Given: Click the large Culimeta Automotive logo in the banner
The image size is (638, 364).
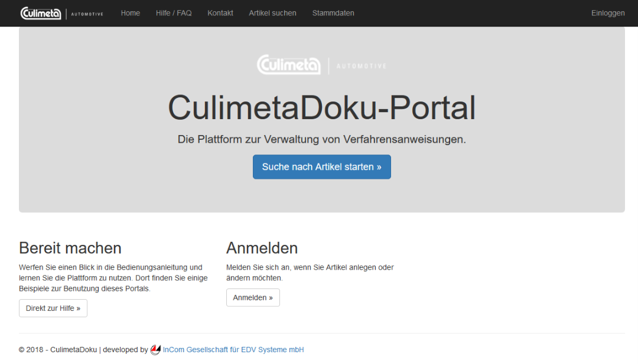Looking at the screenshot, I should pyautogui.click(x=321, y=65).
